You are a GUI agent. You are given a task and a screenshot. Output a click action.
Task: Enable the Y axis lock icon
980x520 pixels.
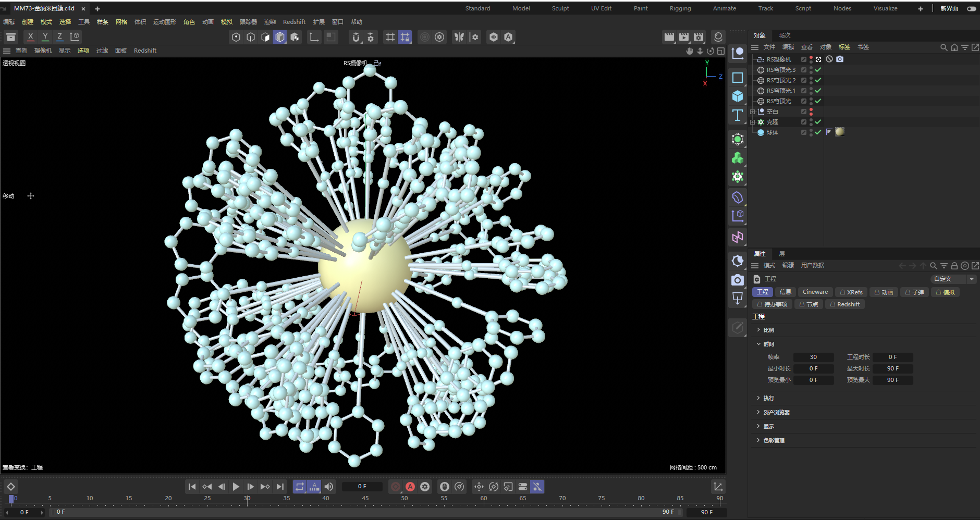pyautogui.click(x=45, y=37)
